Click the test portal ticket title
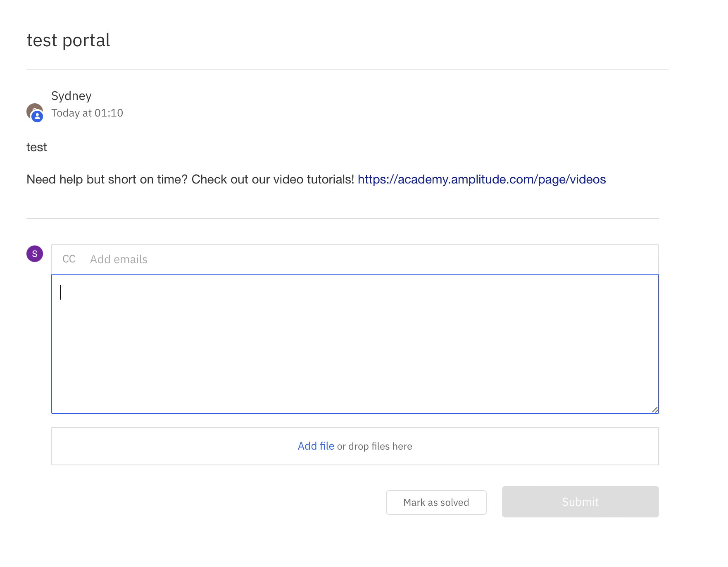The image size is (728, 567). pyautogui.click(x=69, y=40)
